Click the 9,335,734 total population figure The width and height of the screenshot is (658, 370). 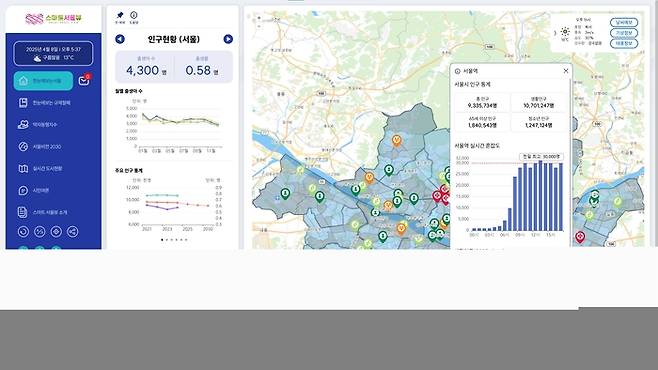(482, 106)
